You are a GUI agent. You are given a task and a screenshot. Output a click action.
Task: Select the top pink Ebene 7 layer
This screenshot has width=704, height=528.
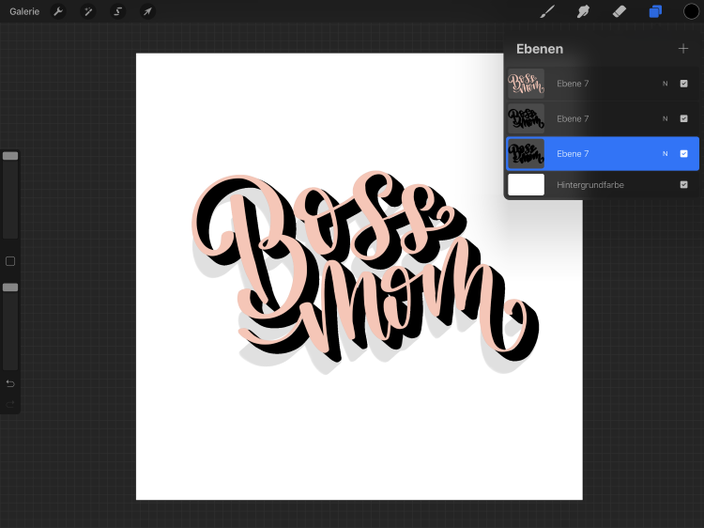click(x=603, y=84)
